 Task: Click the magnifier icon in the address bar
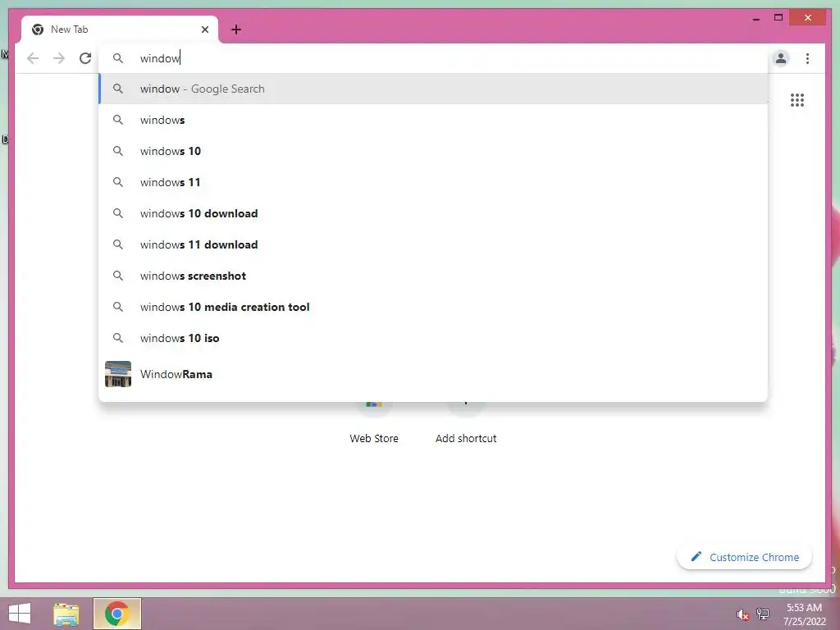coord(118,58)
